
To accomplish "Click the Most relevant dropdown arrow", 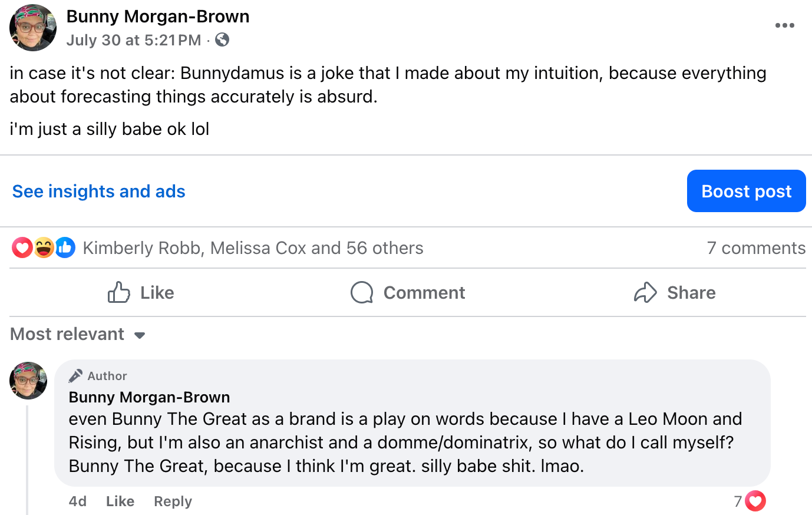I will click(140, 335).
